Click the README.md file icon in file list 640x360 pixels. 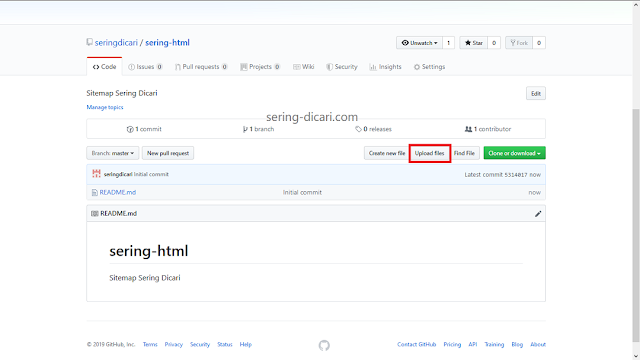(x=95, y=192)
